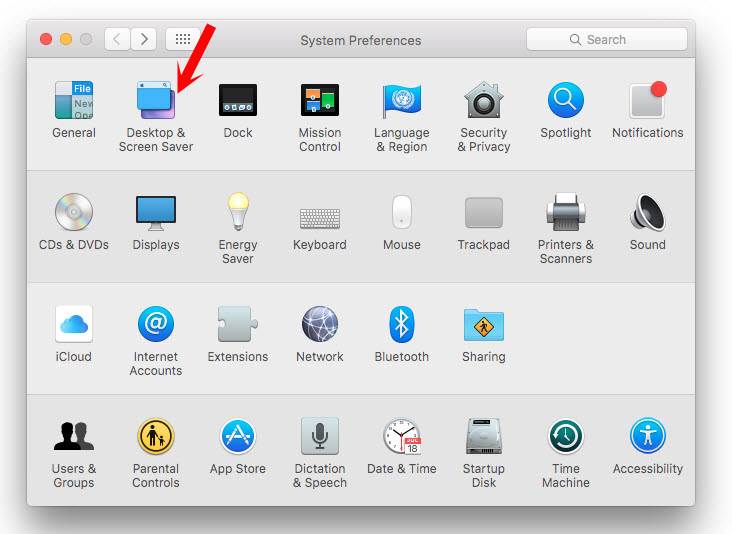Close the System Preferences window
732x534 pixels.
(x=46, y=39)
